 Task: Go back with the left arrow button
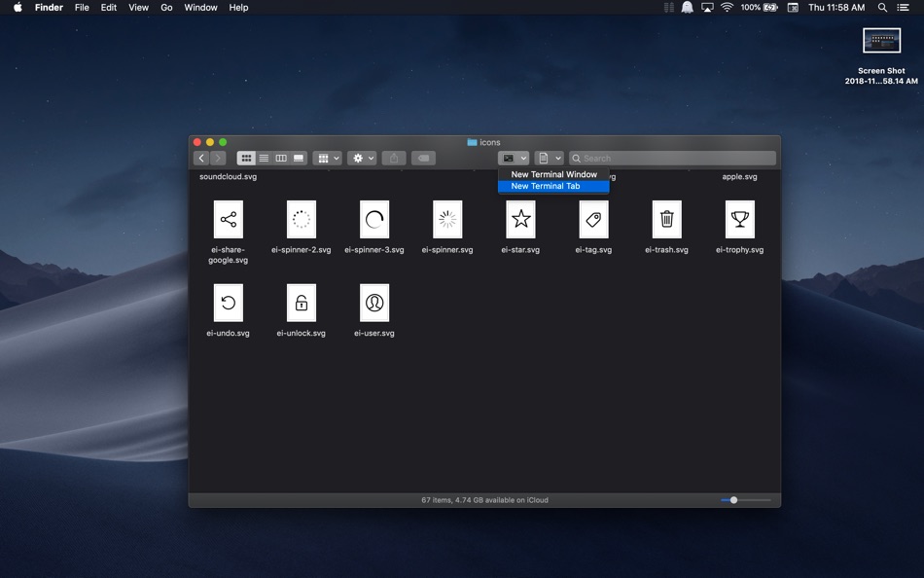click(201, 158)
